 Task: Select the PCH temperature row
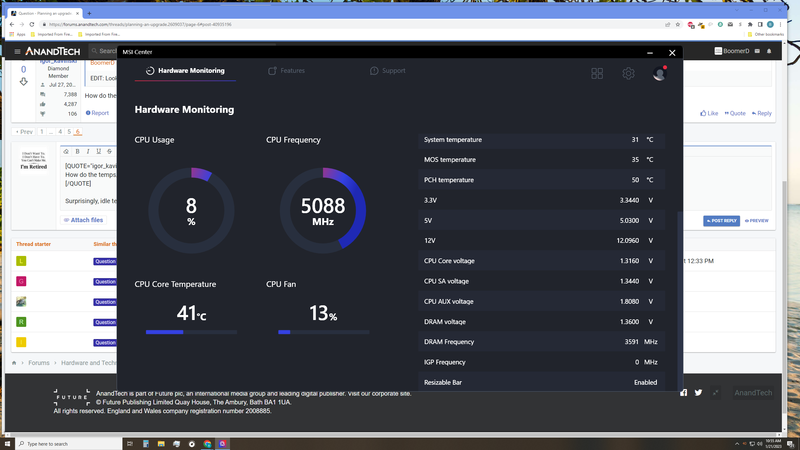click(541, 180)
